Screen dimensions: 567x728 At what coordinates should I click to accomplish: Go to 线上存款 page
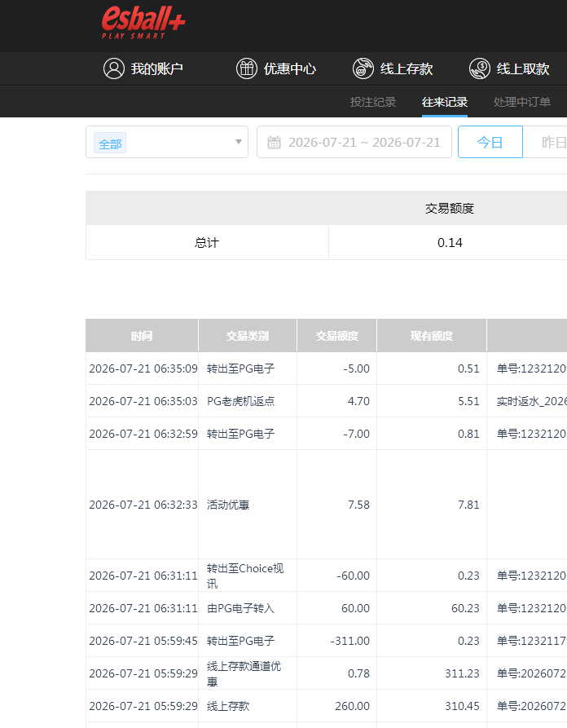[x=407, y=68]
